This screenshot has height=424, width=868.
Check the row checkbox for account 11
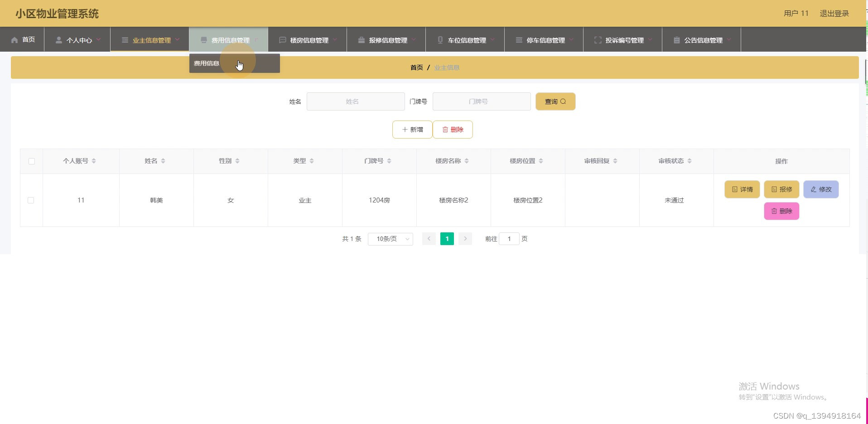coord(31,200)
